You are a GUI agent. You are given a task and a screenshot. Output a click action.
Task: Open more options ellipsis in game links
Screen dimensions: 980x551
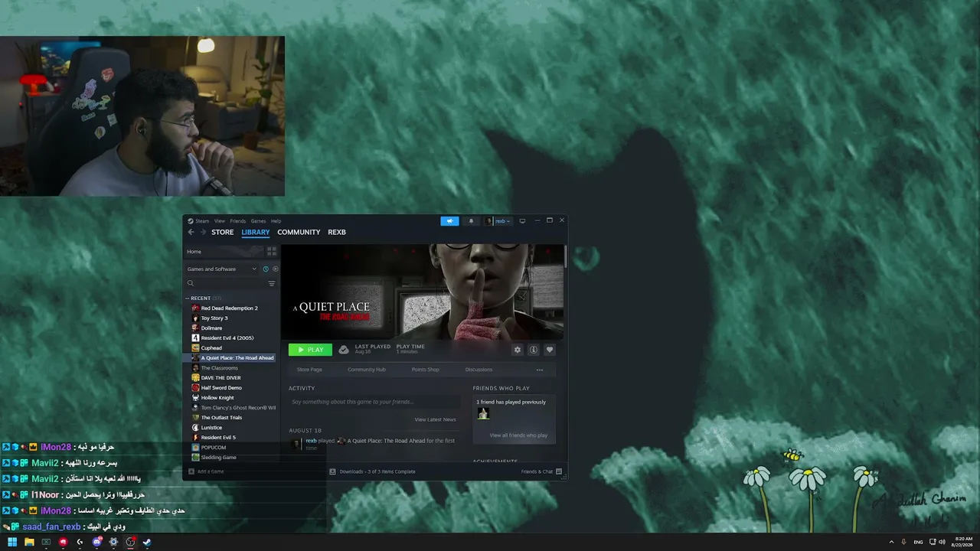tap(540, 370)
